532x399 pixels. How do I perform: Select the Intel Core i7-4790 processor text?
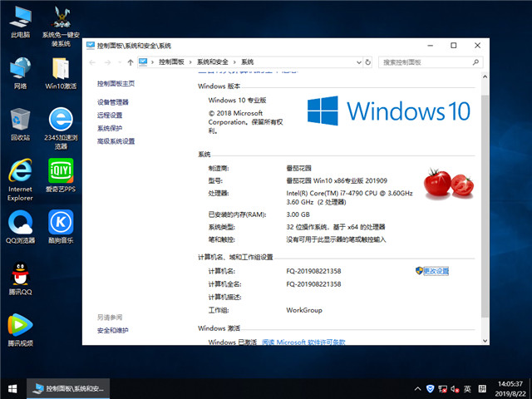point(349,198)
